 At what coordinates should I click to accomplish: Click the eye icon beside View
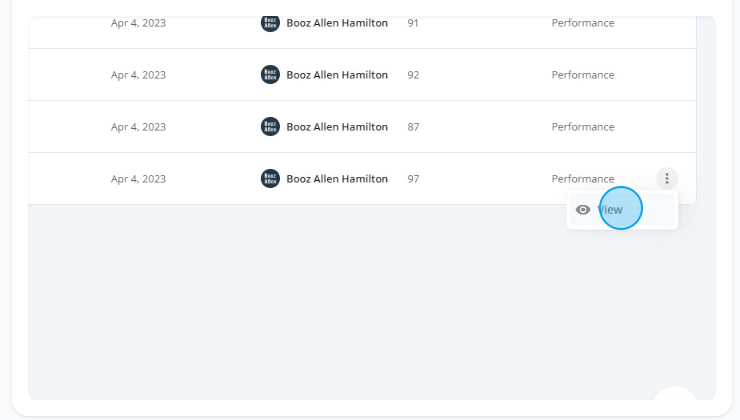583,210
